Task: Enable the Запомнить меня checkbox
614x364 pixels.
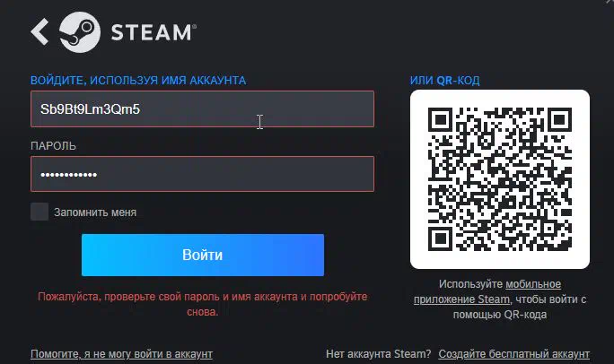Action: coord(39,212)
